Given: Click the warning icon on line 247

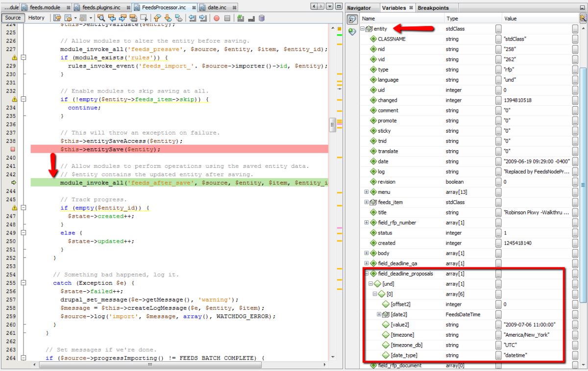Looking at the screenshot, I should click(14, 208).
